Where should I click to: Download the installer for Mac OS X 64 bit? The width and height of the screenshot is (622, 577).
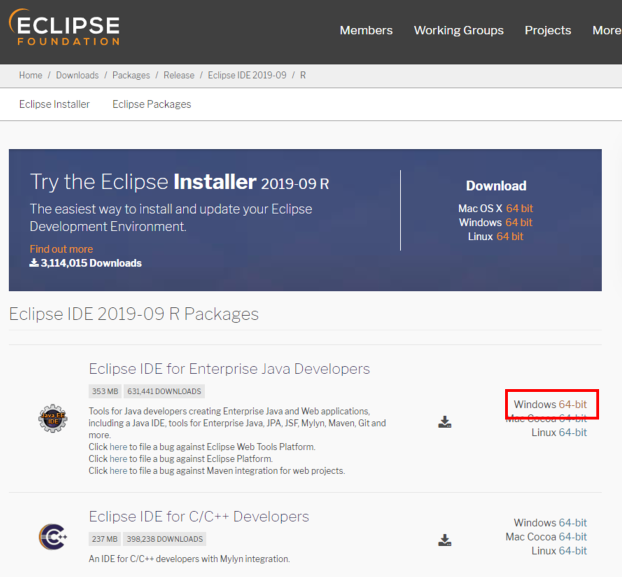click(519, 208)
